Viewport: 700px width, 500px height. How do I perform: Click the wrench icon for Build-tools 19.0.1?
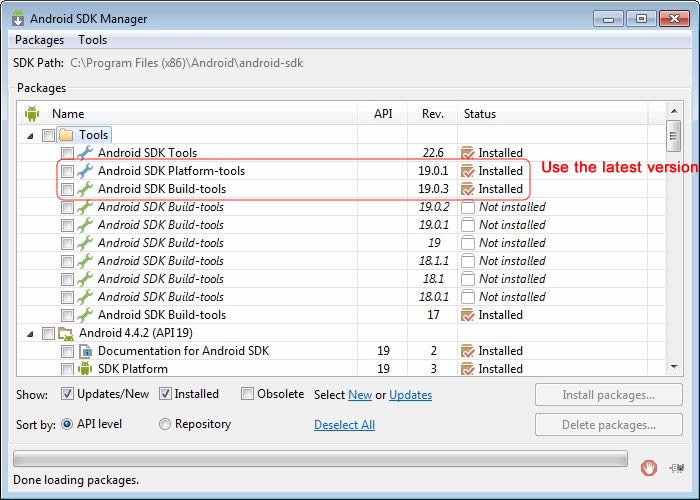(x=85, y=225)
